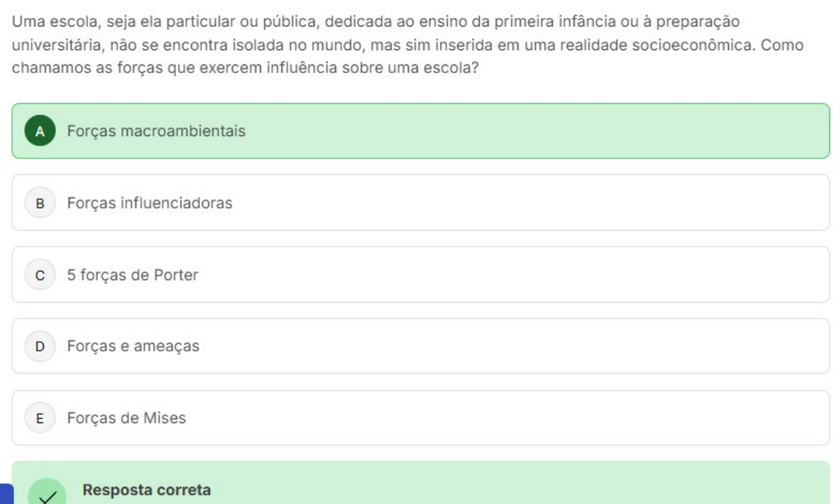Click the word 'Porter' in option C
This screenshot has height=504, width=840.
[x=175, y=275]
